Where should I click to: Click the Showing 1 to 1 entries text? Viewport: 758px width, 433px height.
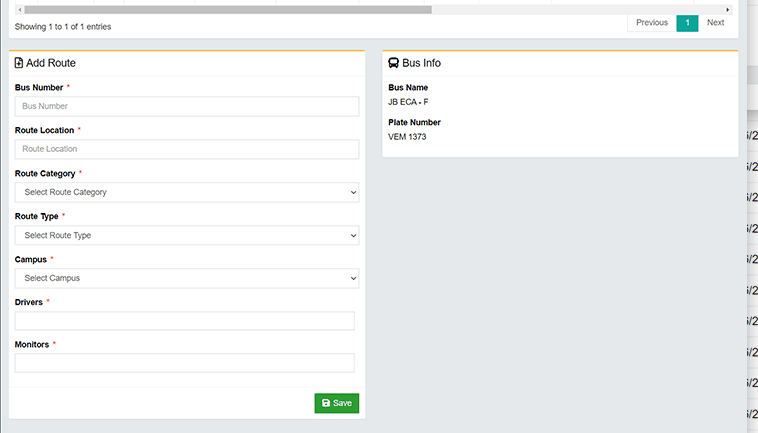coord(63,27)
